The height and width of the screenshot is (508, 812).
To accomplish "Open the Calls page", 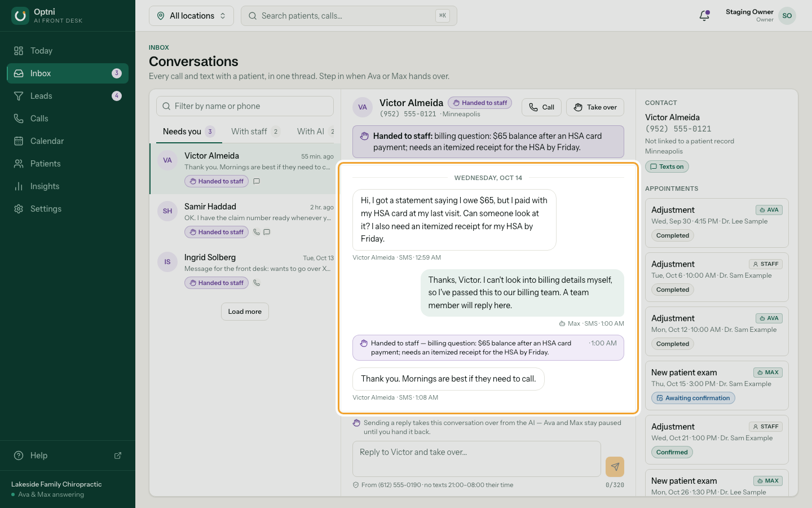I will (68, 119).
